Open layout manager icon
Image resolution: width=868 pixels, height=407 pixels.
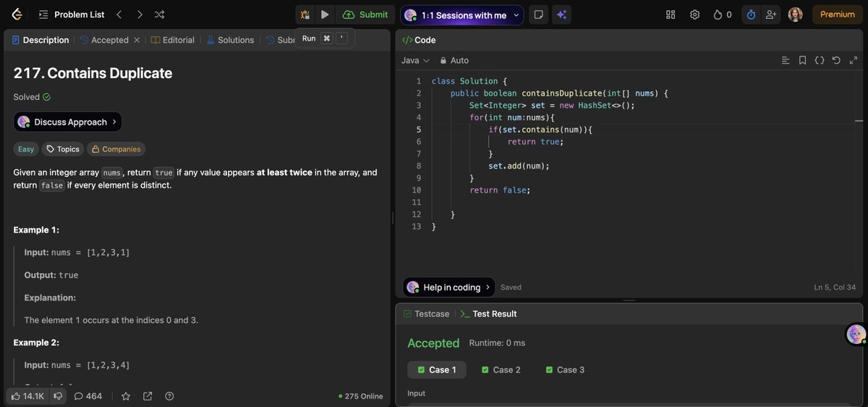[671, 14]
